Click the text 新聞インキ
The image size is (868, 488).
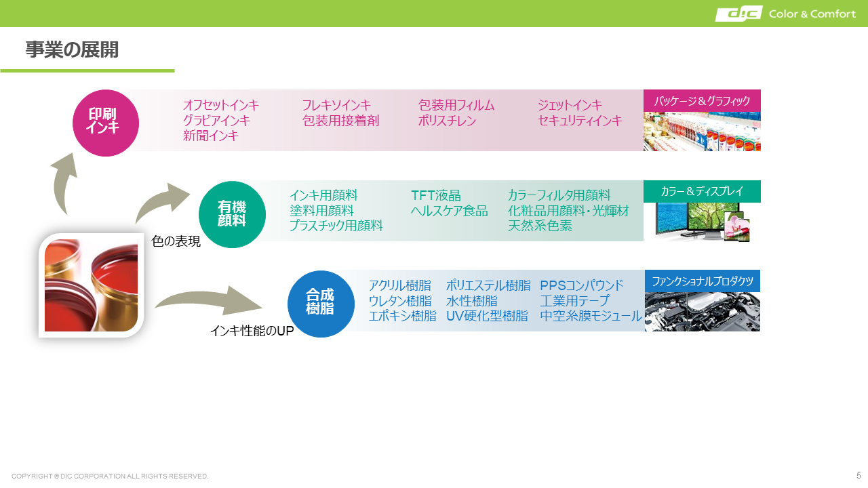point(211,136)
